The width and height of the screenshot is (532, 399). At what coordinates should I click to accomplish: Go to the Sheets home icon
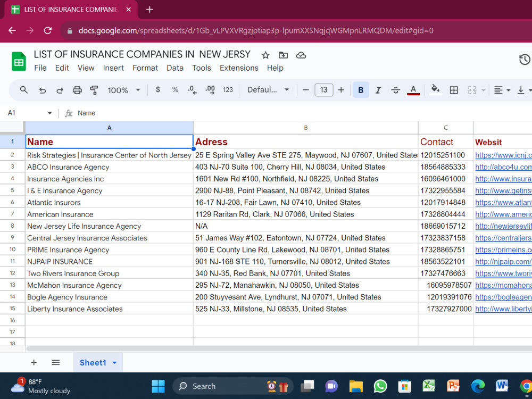click(19, 61)
